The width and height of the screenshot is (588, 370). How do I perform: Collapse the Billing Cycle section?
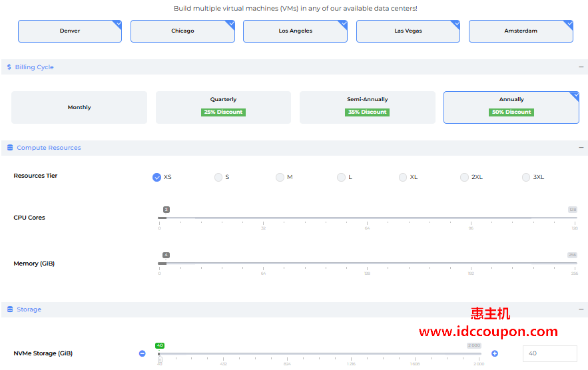581,67
